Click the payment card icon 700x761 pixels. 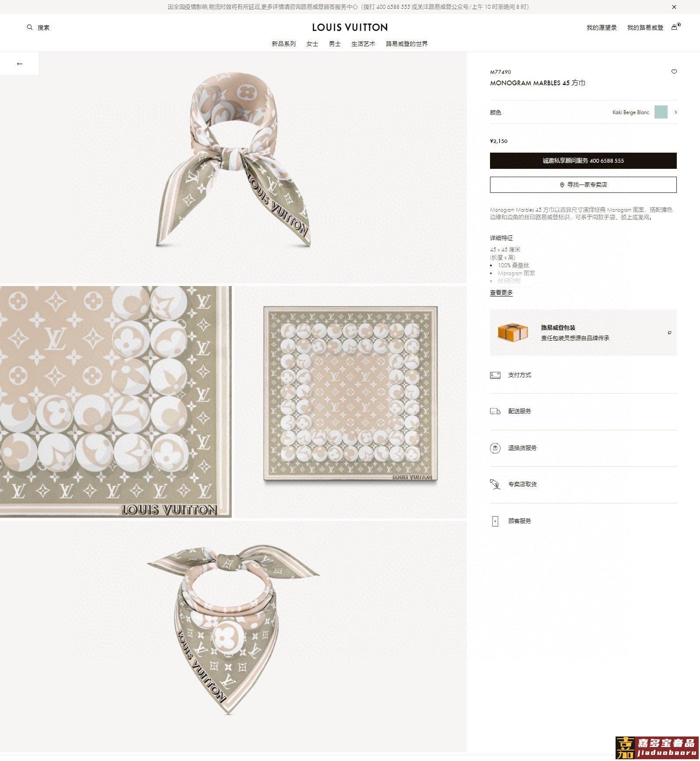[x=495, y=375]
